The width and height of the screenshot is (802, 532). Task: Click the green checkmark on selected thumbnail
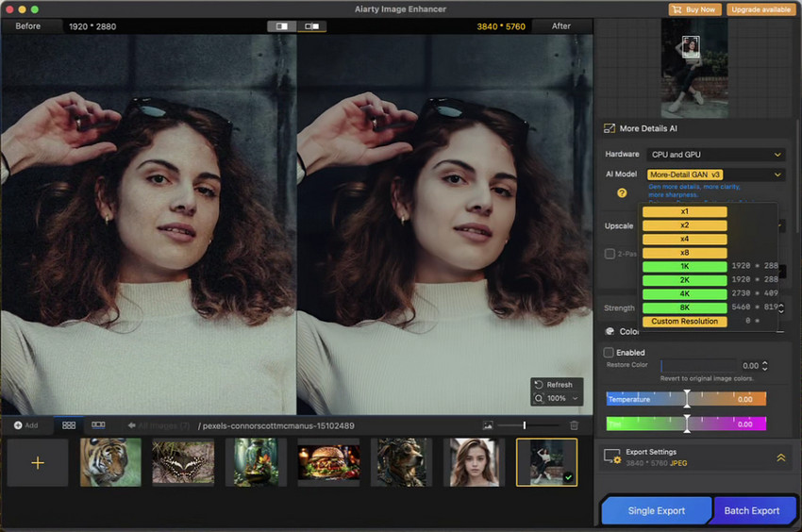568,478
